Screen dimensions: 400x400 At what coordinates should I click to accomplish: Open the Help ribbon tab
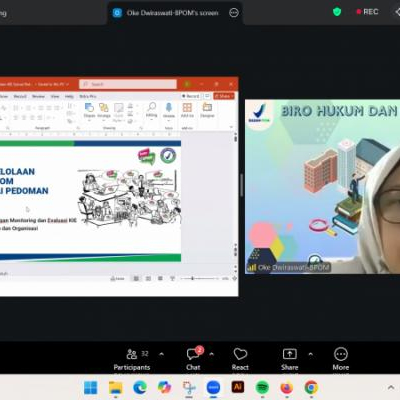69,96
